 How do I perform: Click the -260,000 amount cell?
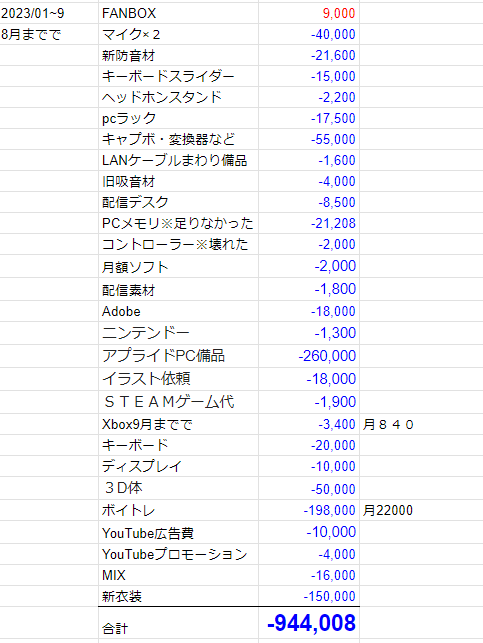point(309,356)
